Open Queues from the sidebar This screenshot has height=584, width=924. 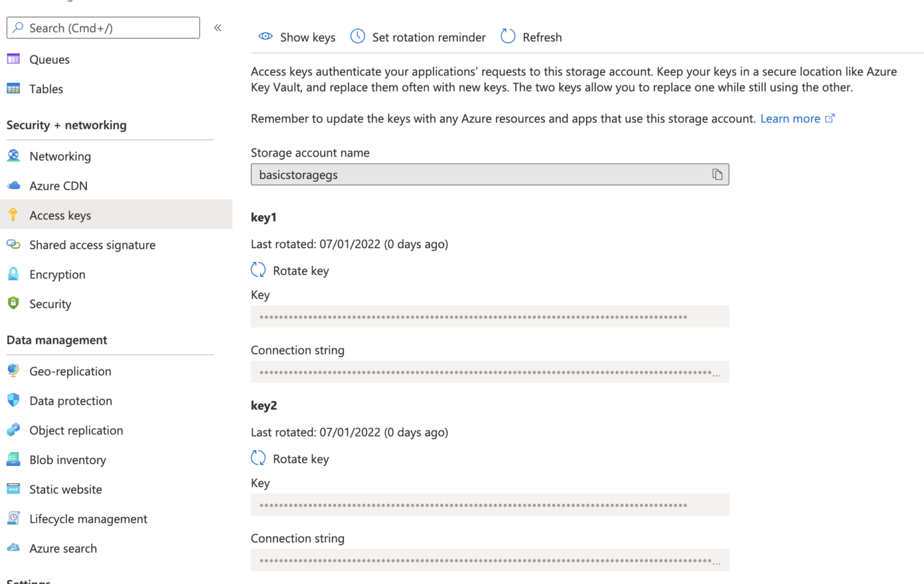pyautogui.click(x=49, y=60)
